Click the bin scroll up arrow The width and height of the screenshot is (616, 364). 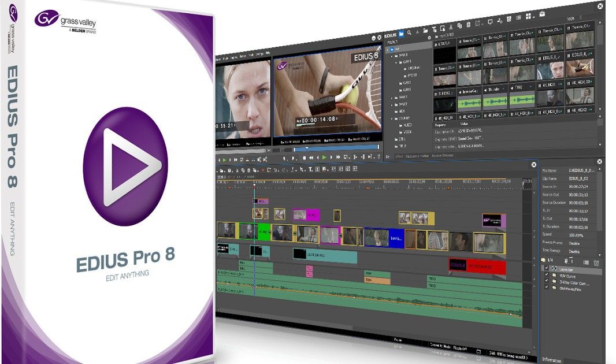pos(599,23)
